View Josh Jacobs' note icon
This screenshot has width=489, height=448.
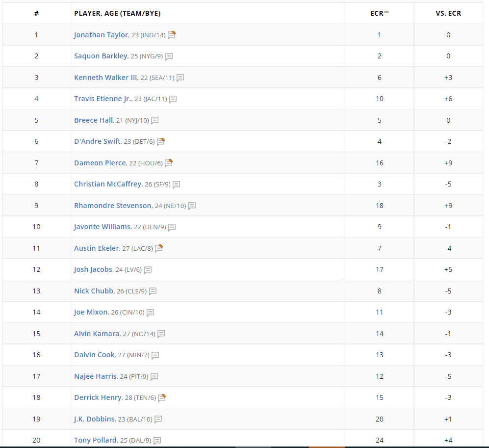tap(148, 270)
